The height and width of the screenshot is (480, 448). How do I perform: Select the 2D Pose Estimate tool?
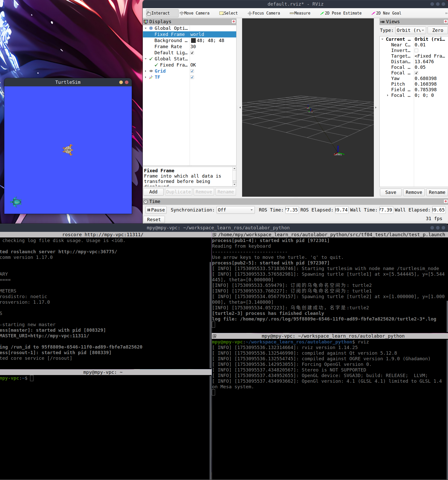pyautogui.click(x=341, y=13)
